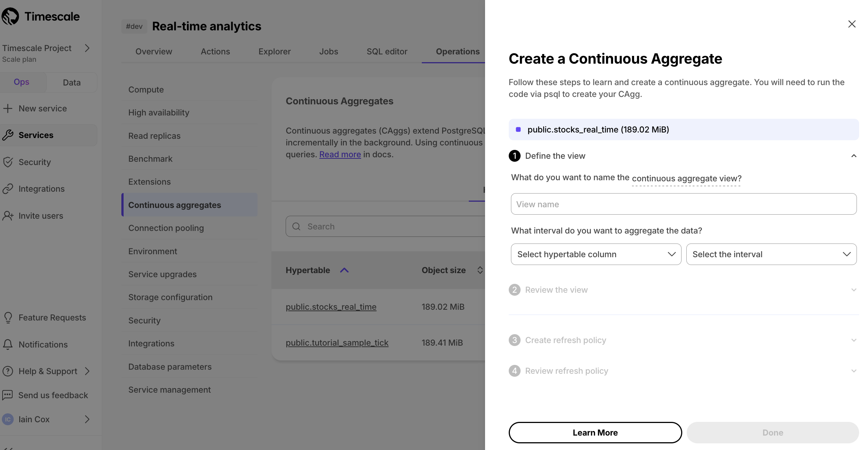The image size is (868, 450).
Task: Focus the View name input field
Action: point(684,204)
